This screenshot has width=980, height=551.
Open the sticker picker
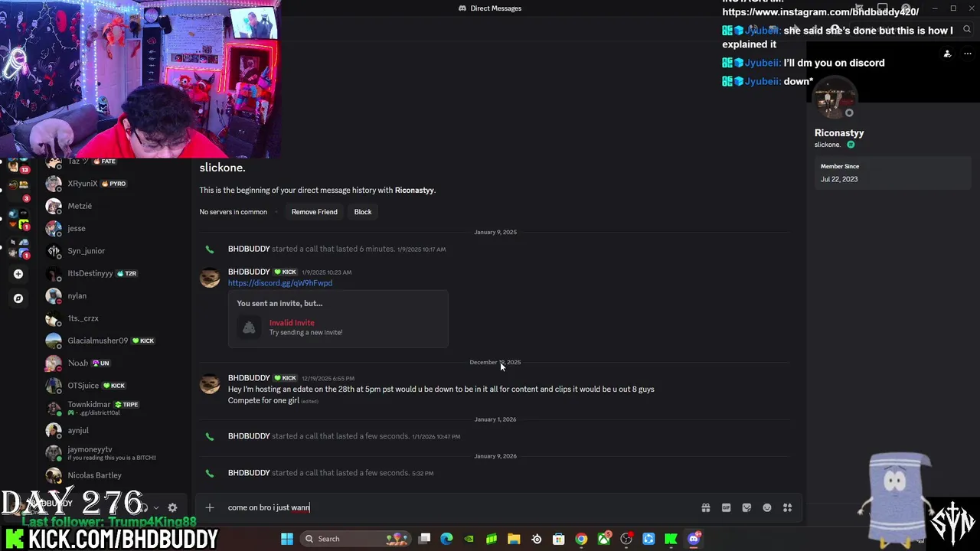pos(746,507)
